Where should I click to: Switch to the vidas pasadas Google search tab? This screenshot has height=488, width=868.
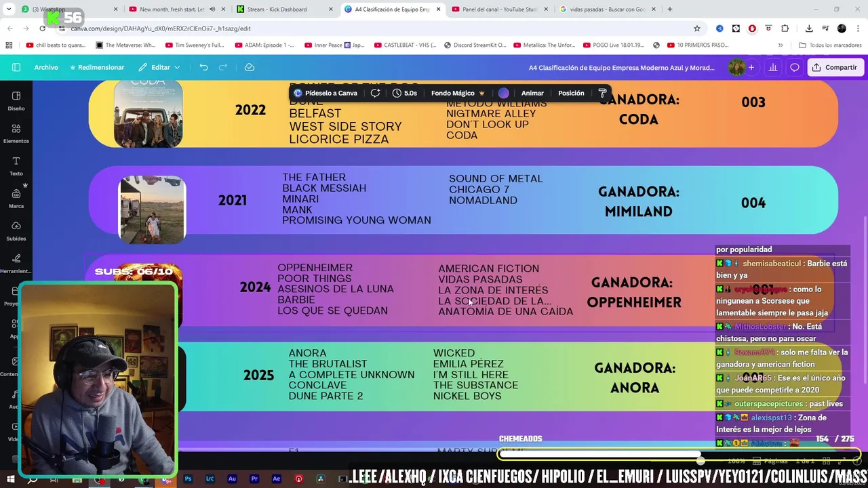[608, 9]
